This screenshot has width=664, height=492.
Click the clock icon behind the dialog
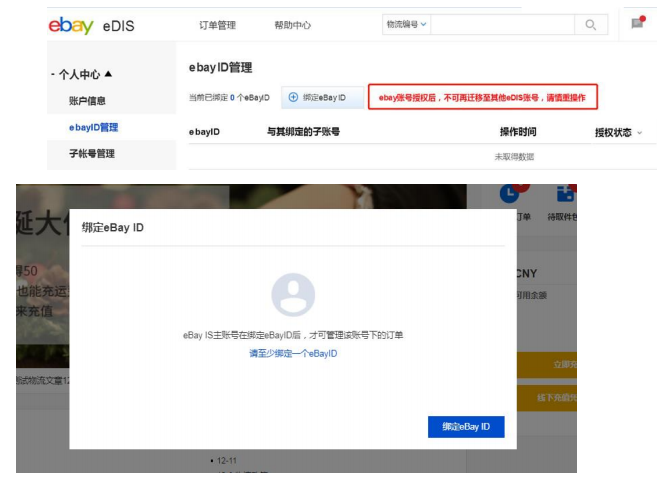coord(512,192)
